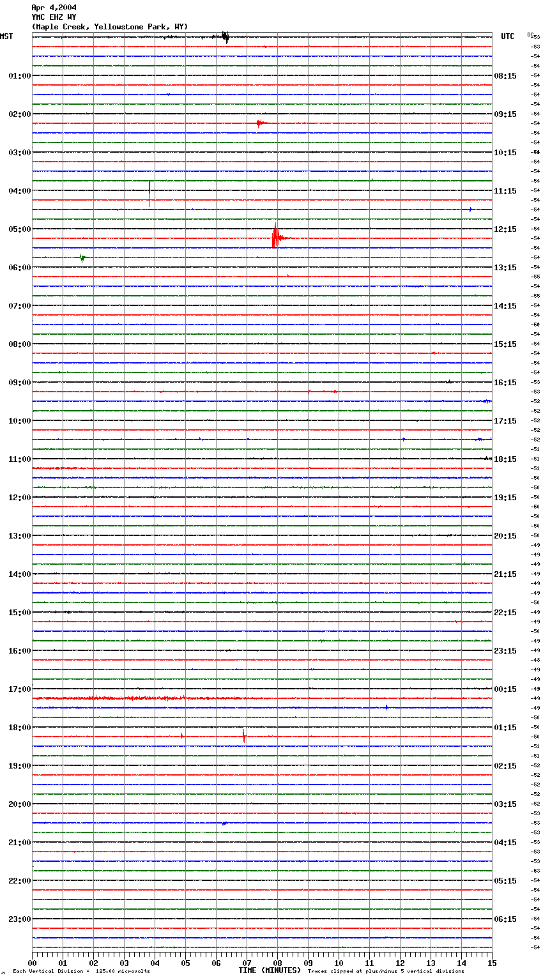This screenshot has height=980, width=543.
Task: Select the 20:00 MST time label
Action: pyautogui.click(x=20, y=804)
